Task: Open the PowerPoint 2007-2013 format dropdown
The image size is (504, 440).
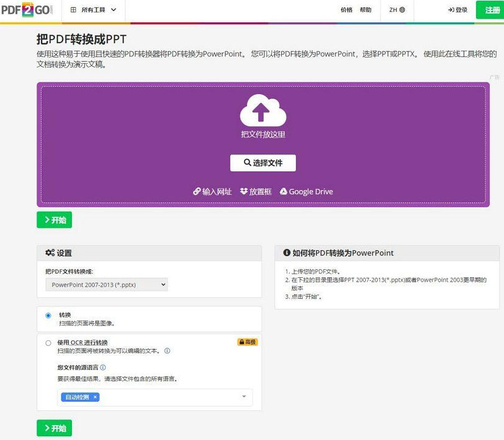Action: pyautogui.click(x=106, y=285)
